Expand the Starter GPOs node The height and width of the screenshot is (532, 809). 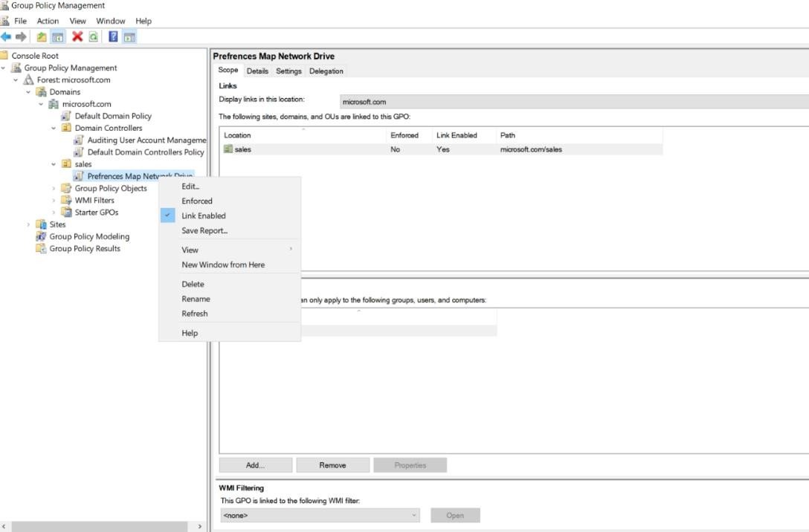click(x=53, y=212)
